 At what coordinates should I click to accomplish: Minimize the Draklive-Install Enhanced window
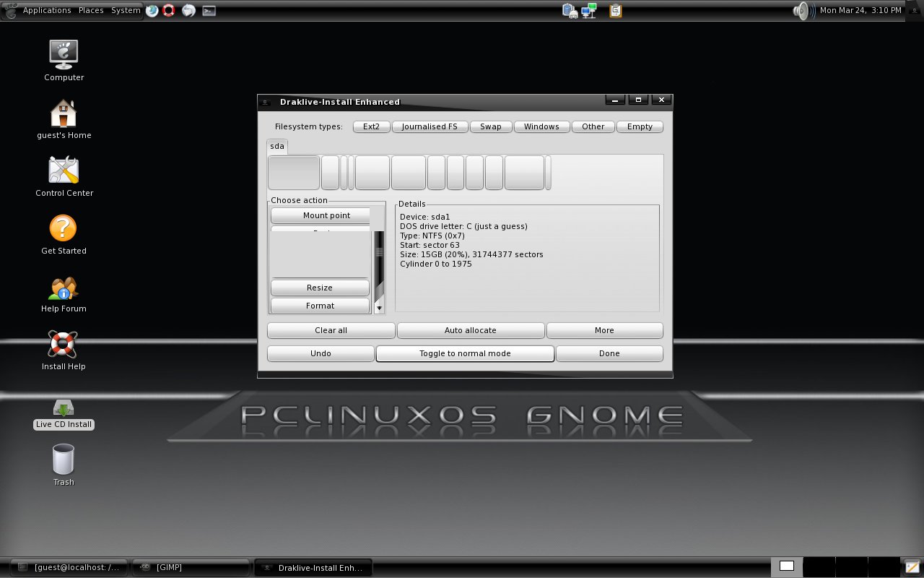(x=615, y=100)
